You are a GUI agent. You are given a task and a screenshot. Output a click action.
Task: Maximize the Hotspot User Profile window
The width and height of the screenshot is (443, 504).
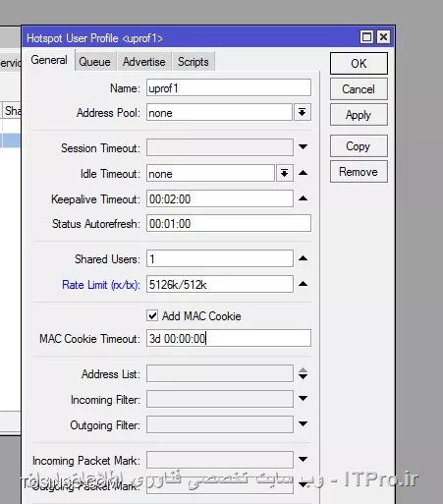click(366, 37)
